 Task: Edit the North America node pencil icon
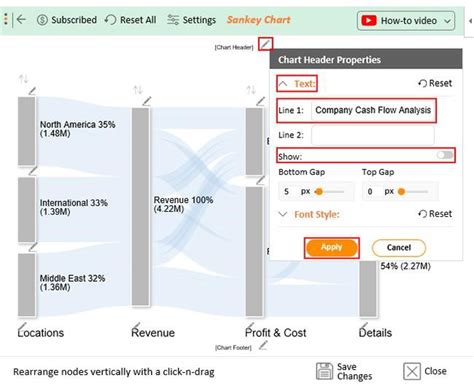pos(32,91)
